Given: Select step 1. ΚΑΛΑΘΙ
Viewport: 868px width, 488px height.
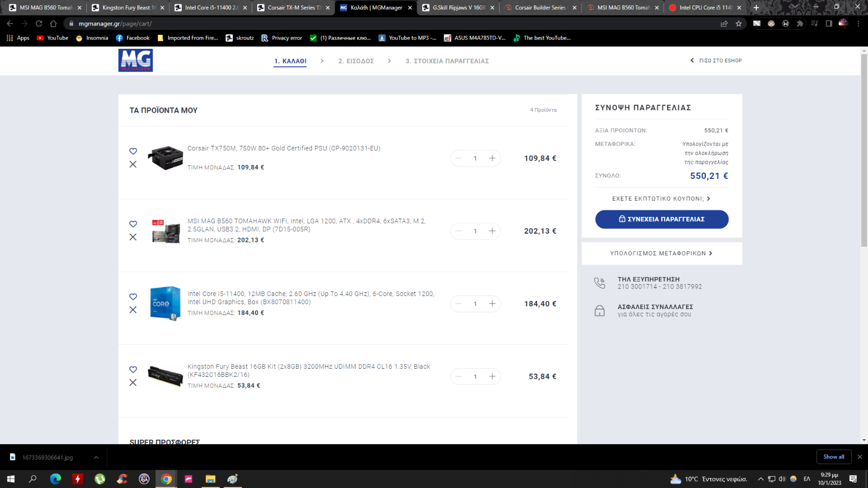Looking at the screenshot, I should tap(290, 61).
